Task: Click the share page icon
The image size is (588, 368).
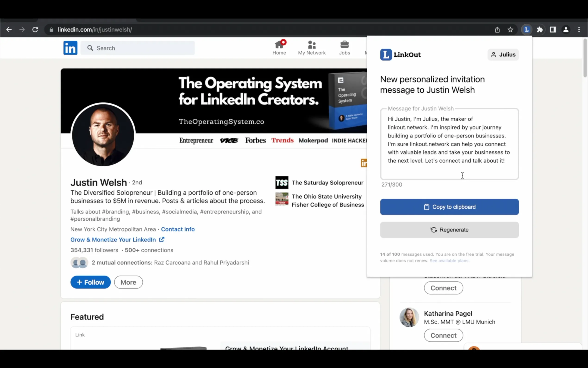Action: [x=497, y=30]
